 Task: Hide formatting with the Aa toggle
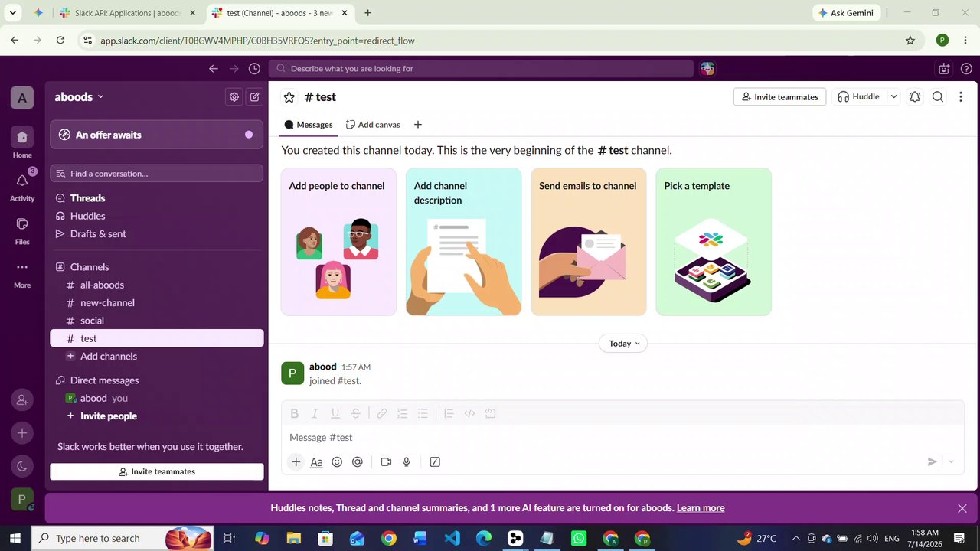(316, 462)
